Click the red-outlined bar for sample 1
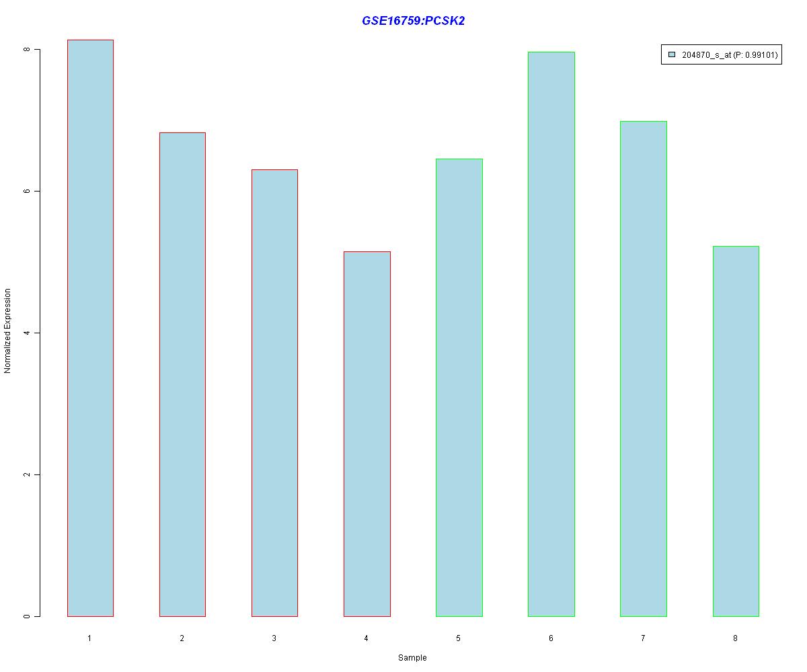This screenshot has width=807, height=672. coord(90,328)
